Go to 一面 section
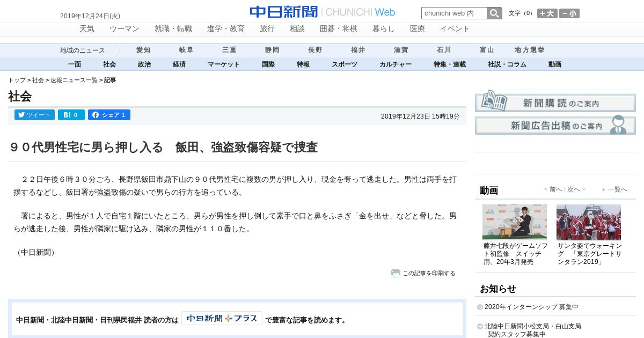644x338 pixels. (75, 64)
